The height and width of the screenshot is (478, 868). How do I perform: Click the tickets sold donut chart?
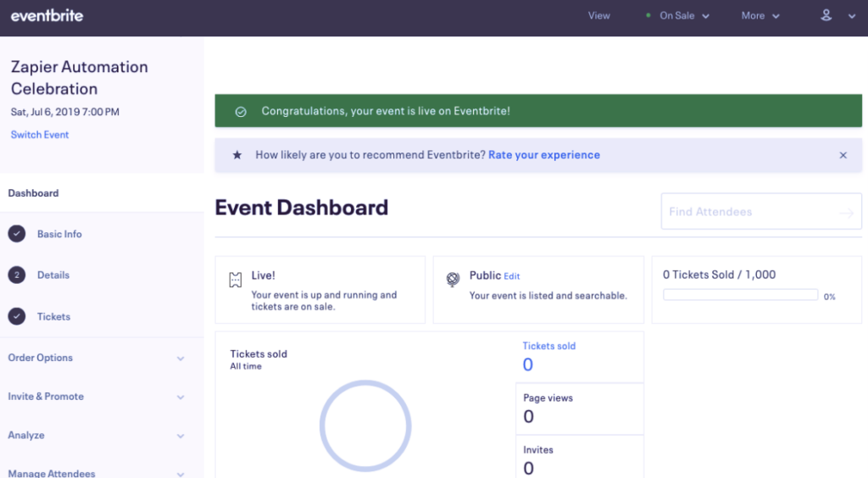click(365, 426)
